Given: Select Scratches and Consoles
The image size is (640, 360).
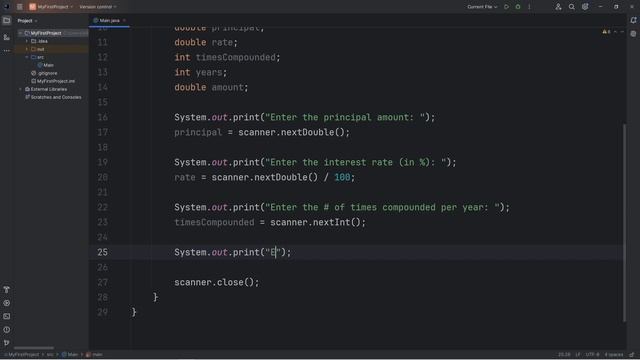Looking at the screenshot, I should pos(53,97).
